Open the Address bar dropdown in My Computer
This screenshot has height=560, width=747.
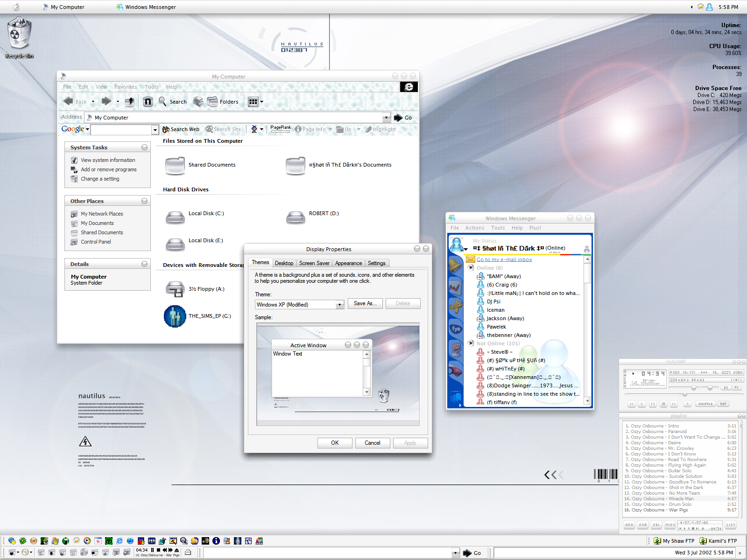point(387,118)
